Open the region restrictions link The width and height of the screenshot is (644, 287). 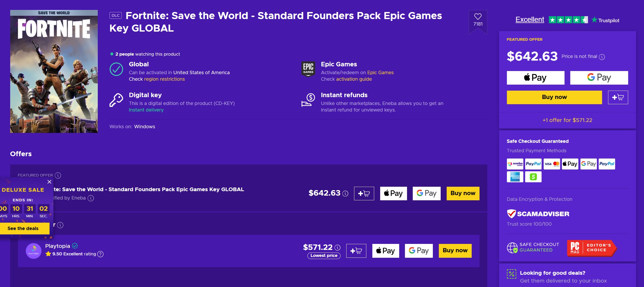tap(164, 79)
